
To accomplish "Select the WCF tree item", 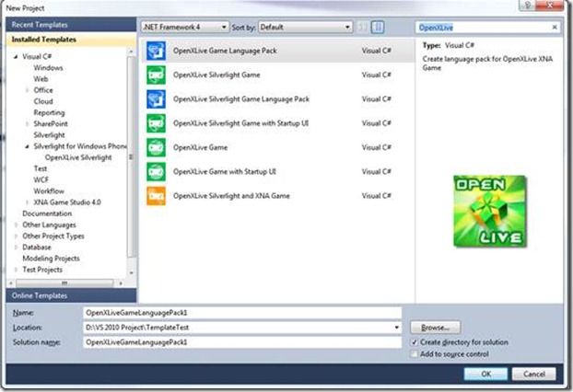I will [41, 179].
